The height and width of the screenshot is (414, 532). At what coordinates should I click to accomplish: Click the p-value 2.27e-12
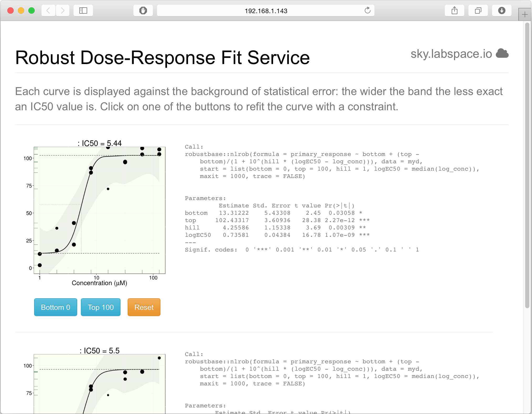(340, 220)
